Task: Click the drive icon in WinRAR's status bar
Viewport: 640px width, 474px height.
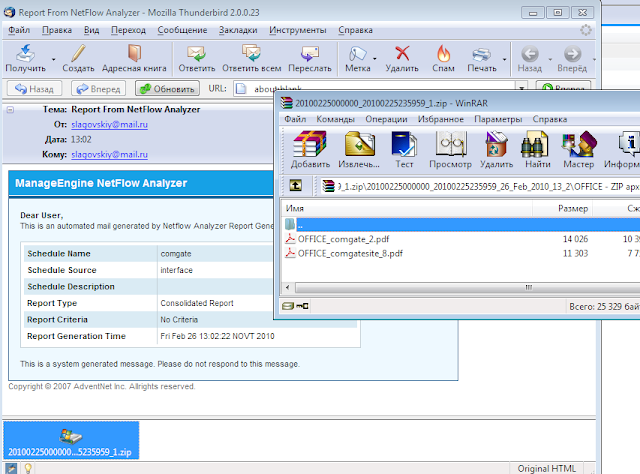Action: 288,306
